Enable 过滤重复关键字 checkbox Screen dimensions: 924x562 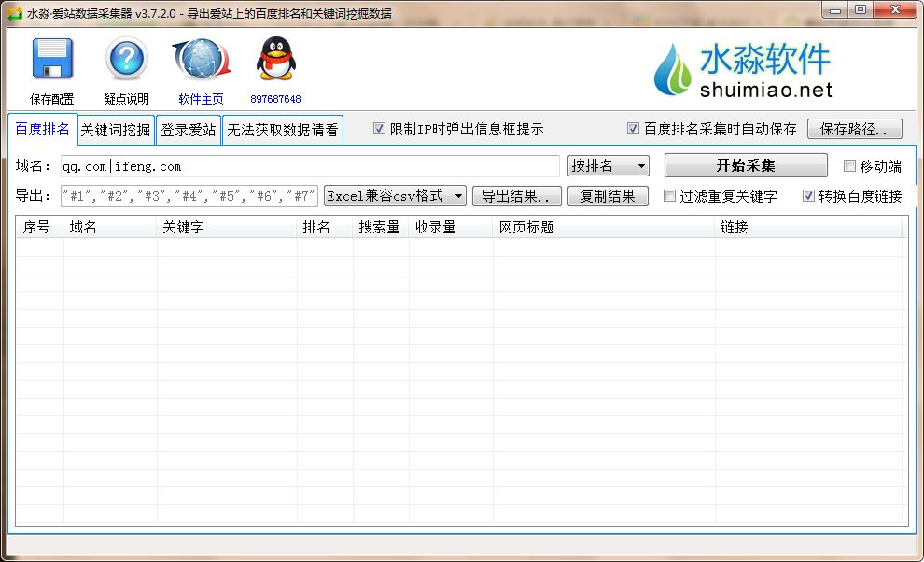[x=669, y=196]
